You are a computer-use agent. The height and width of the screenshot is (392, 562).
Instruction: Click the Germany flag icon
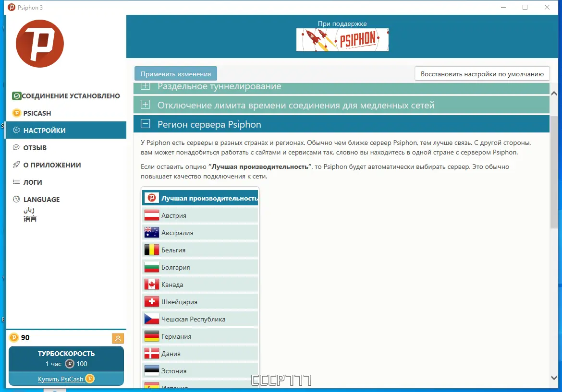tap(152, 336)
